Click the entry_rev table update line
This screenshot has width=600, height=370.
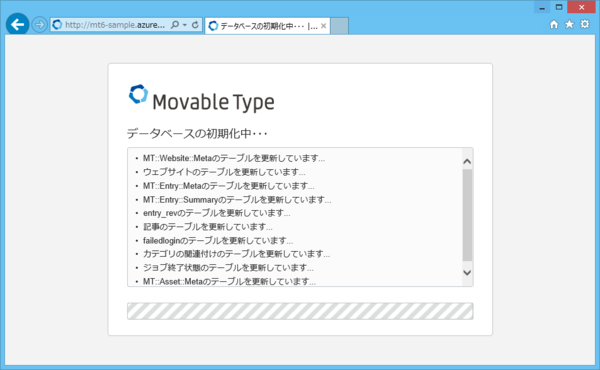[x=217, y=213]
